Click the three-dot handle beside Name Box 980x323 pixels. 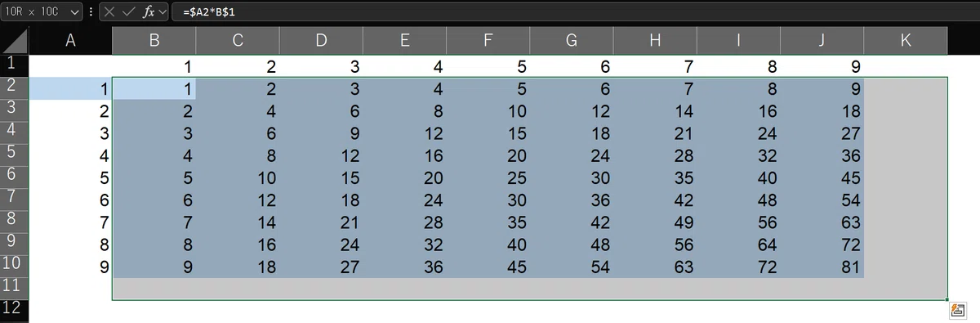90,12
